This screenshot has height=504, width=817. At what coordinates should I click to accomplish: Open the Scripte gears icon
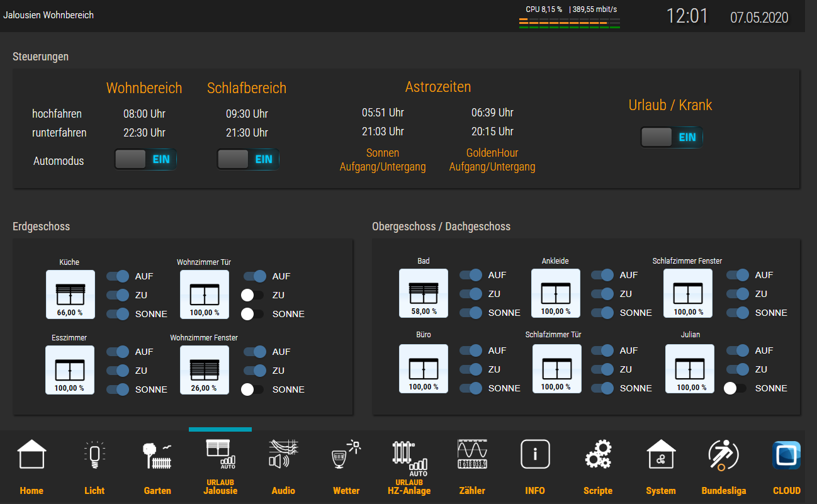point(598,454)
